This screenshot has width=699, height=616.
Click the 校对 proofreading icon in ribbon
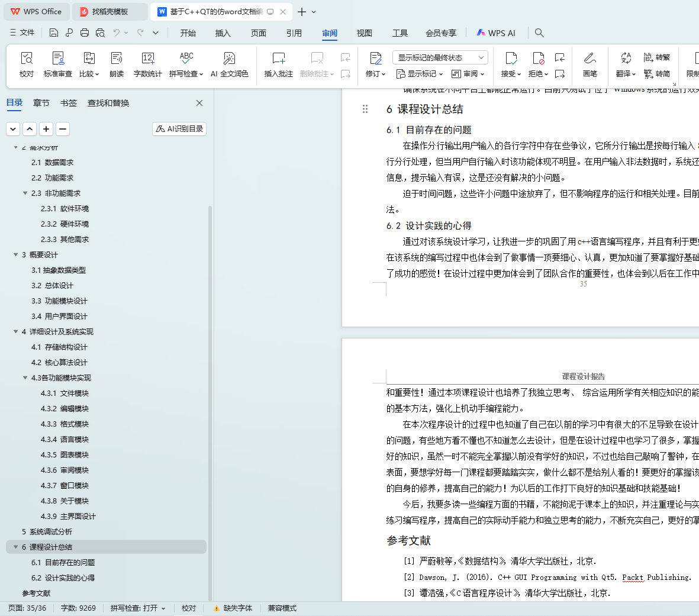click(x=27, y=64)
